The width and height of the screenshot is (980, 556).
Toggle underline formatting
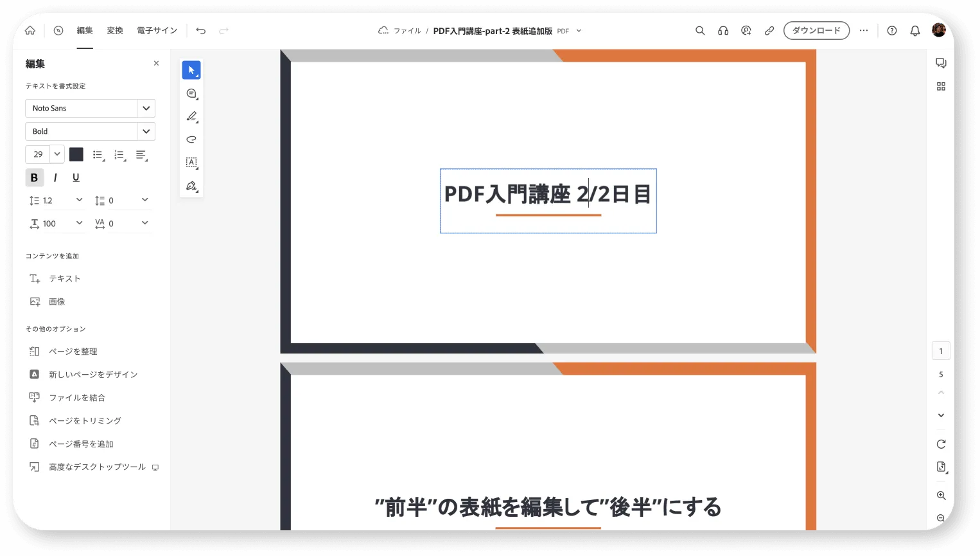click(76, 177)
